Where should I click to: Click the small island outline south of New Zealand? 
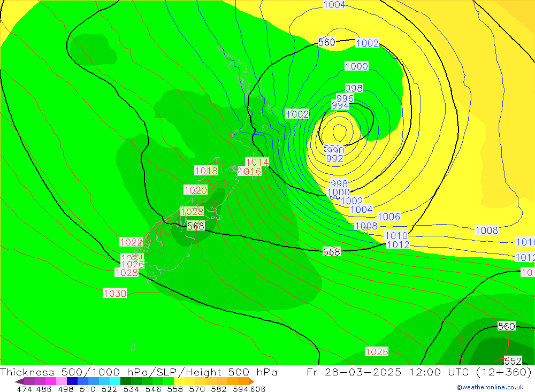[133, 348]
